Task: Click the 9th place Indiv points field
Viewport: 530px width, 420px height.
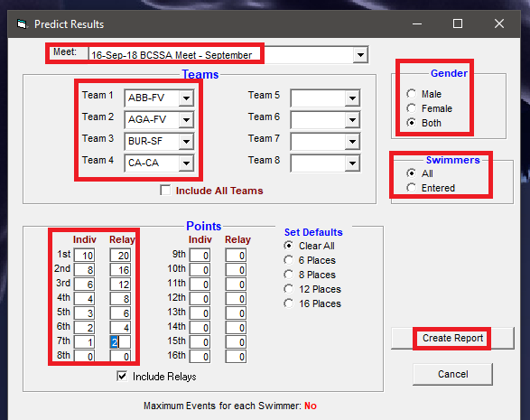Action: click(200, 256)
